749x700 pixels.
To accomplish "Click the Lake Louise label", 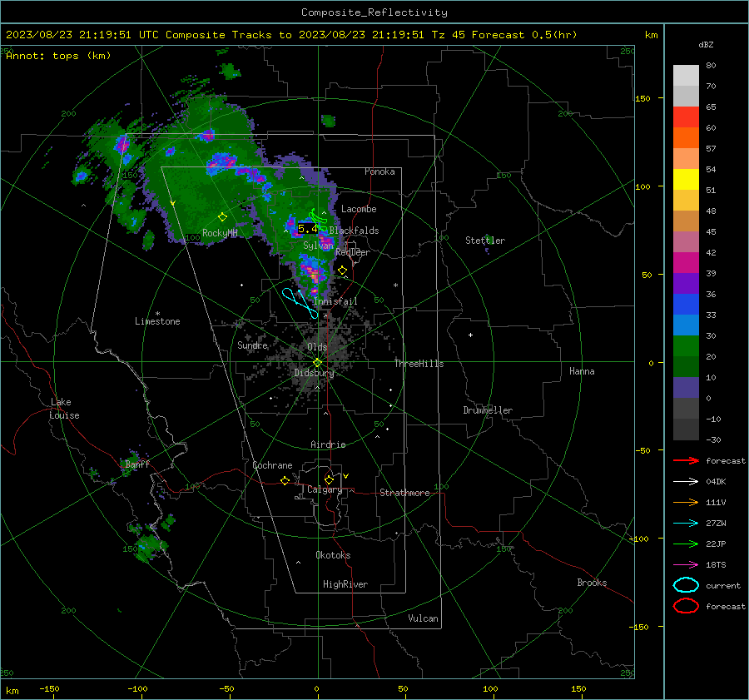I will tap(64, 409).
